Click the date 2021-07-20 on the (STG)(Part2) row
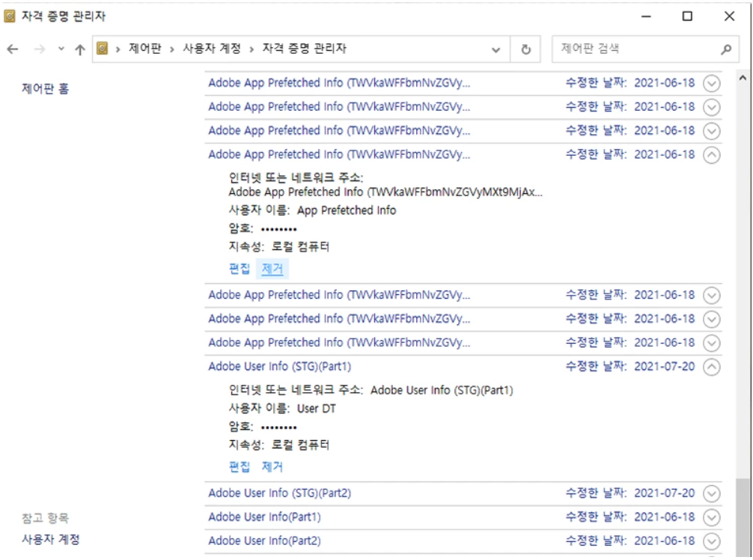The width and height of the screenshot is (753, 560). [x=665, y=493]
